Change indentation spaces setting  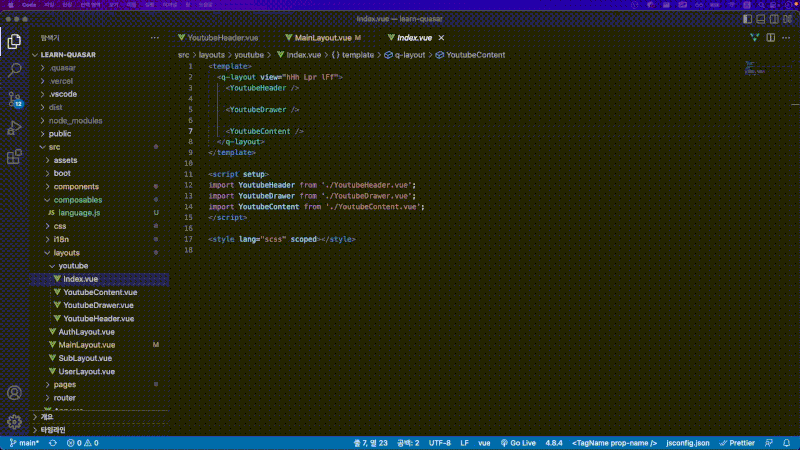[x=408, y=443]
